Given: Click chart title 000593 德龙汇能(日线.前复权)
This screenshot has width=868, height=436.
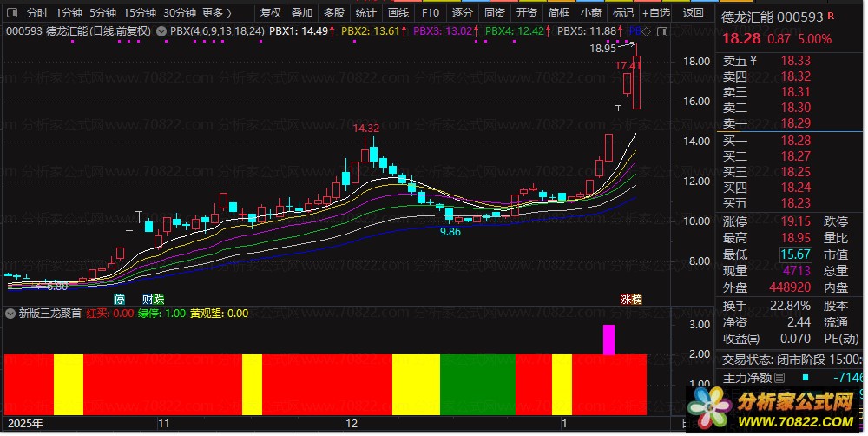Looking at the screenshot, I should [x=78, y=31].
